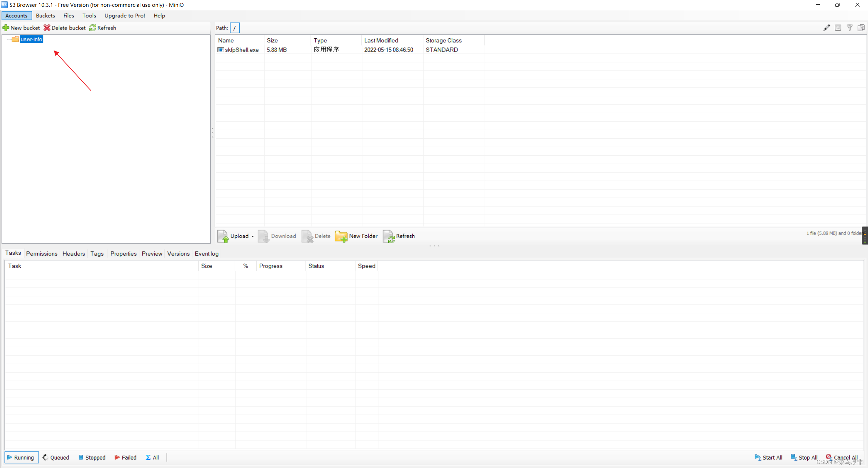This screenshot has width=868, height=468.
Task: Click the Status column header
Action: (x=331, y=266)
